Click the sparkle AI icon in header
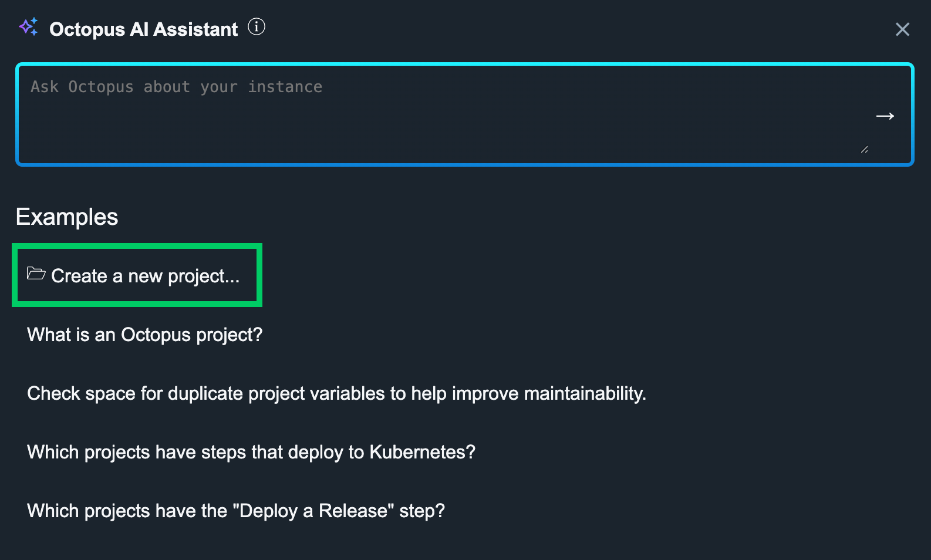This screenshot has width=931, height=560. [29, 27]
